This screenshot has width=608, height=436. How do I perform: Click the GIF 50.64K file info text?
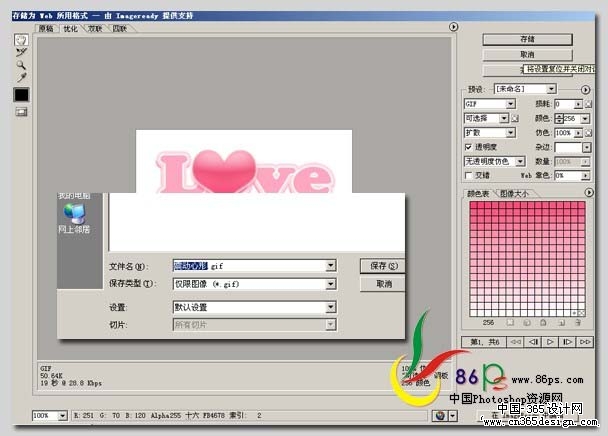pyautogui.click(x=71, y=375)
